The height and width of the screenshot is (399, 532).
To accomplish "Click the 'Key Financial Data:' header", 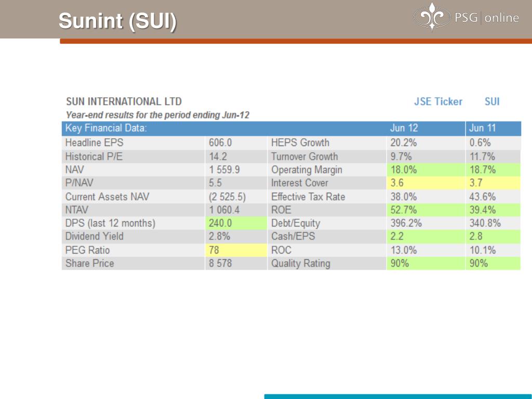I will tap(106, 128).
